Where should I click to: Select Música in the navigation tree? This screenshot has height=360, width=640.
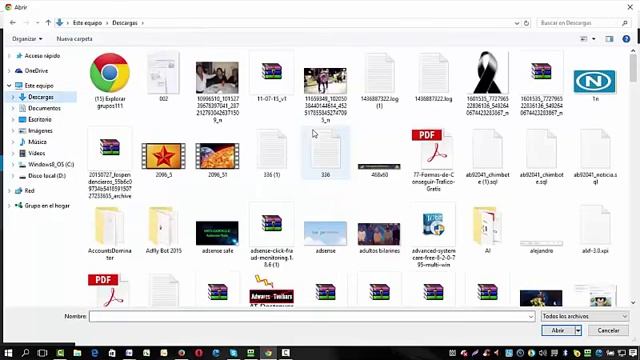[x=37, y=142]
